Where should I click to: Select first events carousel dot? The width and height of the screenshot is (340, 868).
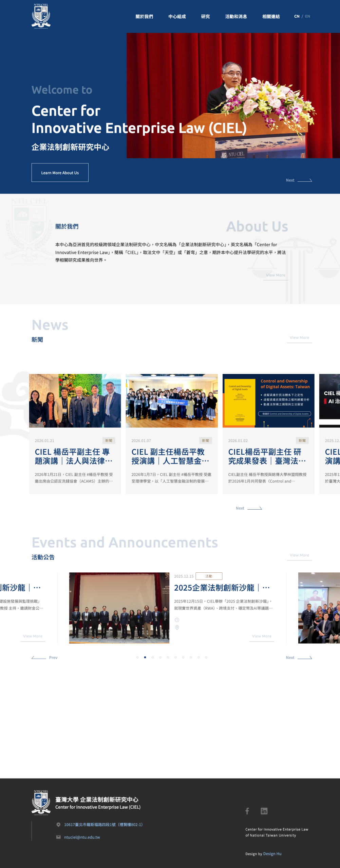(137, 657)
